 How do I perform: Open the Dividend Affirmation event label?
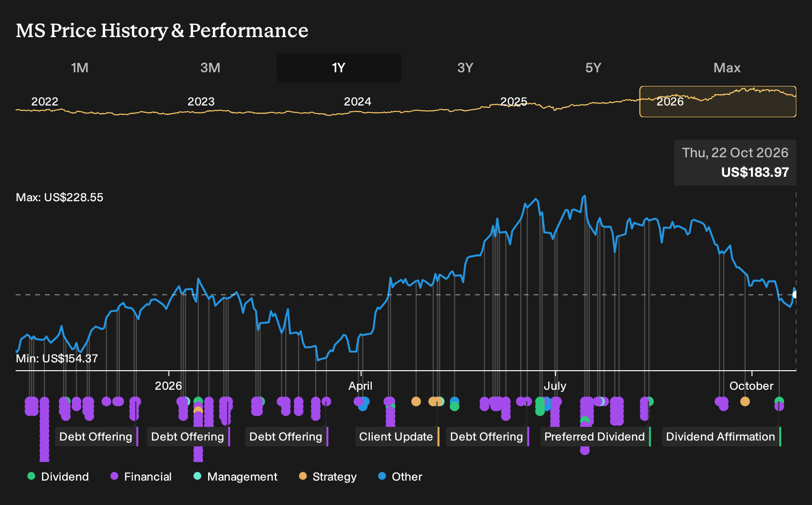coord(722,437)
